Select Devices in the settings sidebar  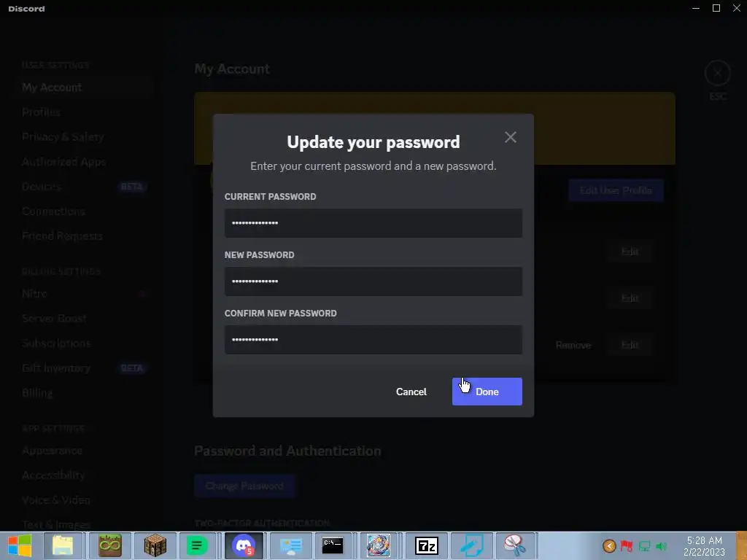(82, 186)
